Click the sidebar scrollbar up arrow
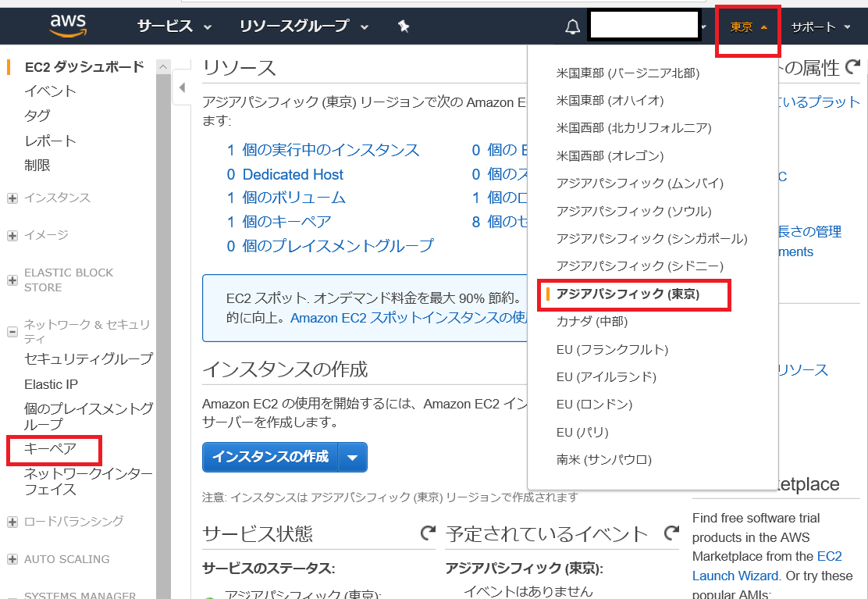The width and height of the screenshot is (868, 599). point(163,67)
